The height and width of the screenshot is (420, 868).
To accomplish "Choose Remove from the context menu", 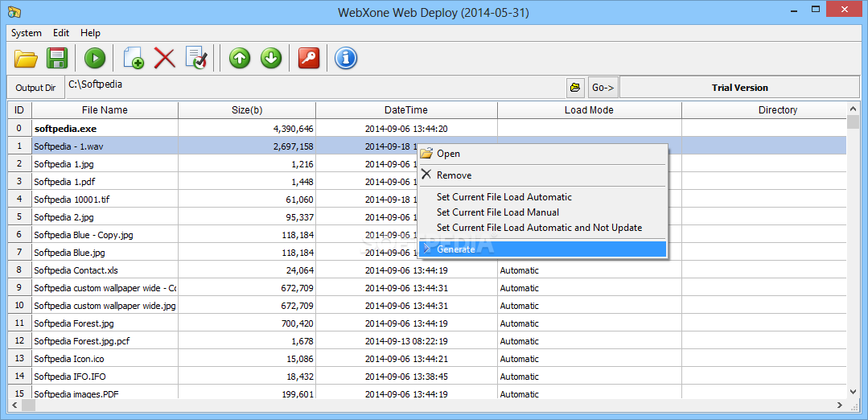I will click(542, 175).
